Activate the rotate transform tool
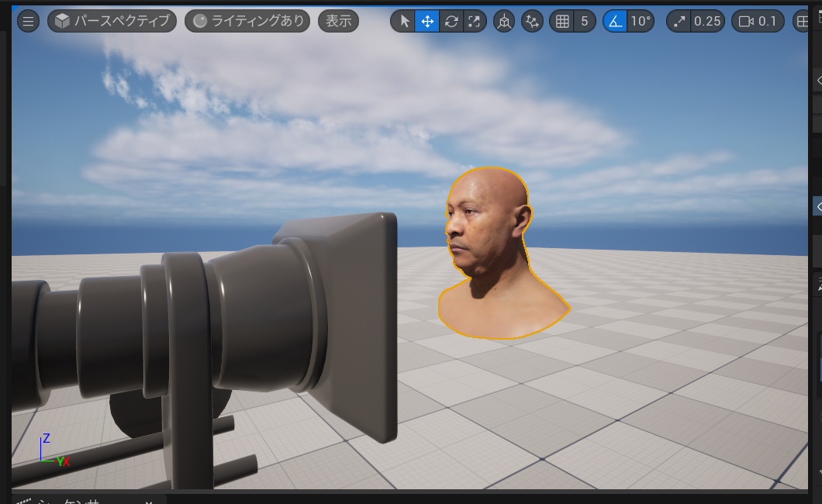The image size is (822, 504). point(451,21)
